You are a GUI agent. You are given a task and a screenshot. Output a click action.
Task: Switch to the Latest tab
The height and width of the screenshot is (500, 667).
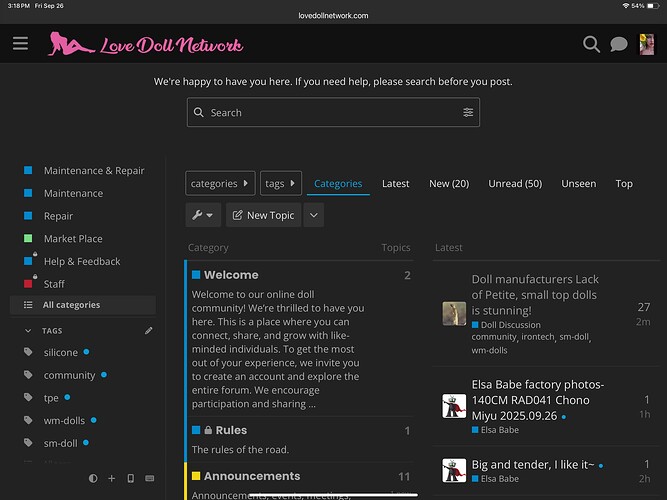tap(395, 184)
